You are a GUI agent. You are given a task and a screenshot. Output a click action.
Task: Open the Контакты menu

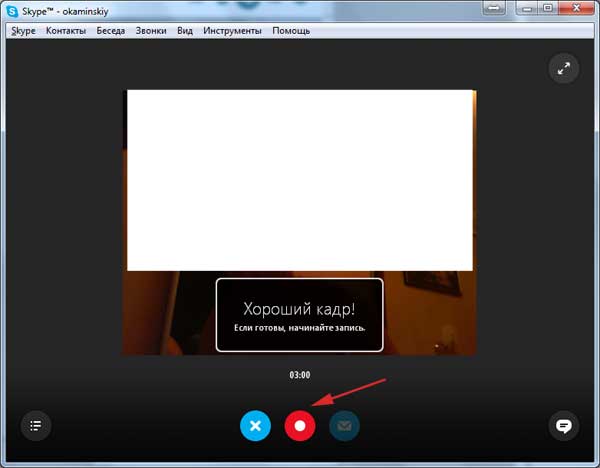(x=66, y=31)
